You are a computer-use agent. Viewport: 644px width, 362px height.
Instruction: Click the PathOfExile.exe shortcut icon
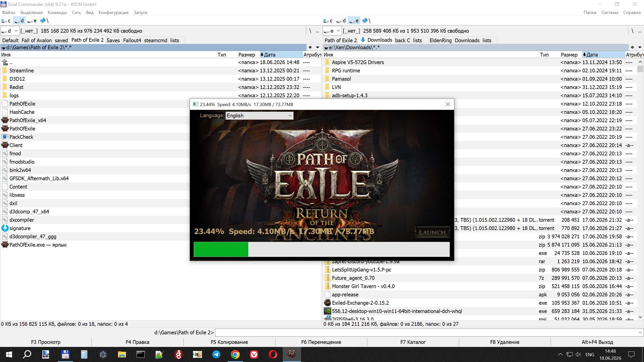(x=5, y=245)
